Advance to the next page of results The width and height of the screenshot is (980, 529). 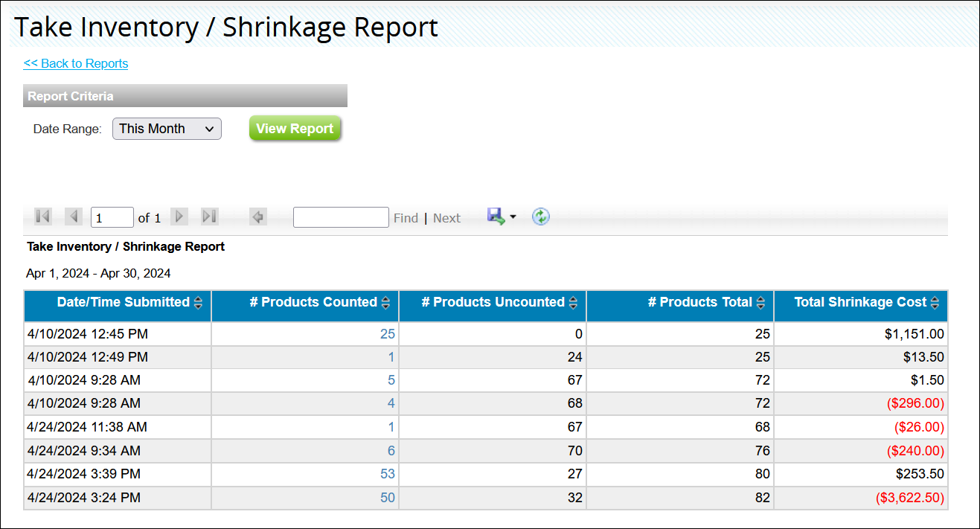pos(179,216)
